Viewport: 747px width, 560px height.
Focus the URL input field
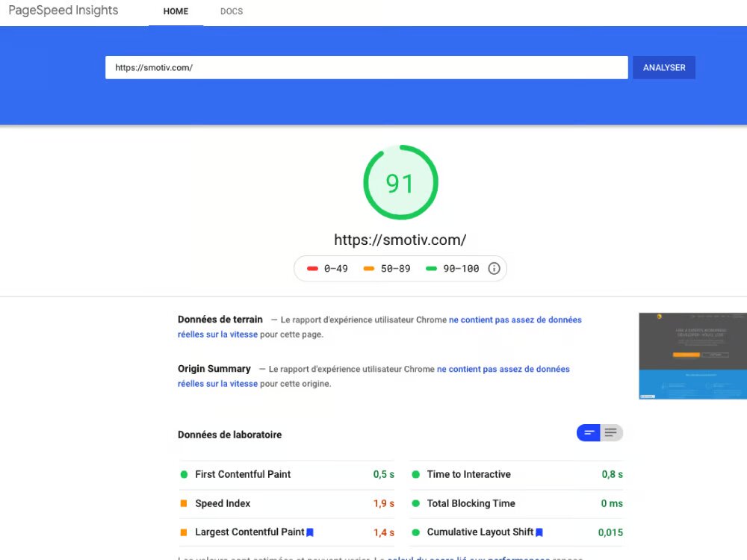366,68
